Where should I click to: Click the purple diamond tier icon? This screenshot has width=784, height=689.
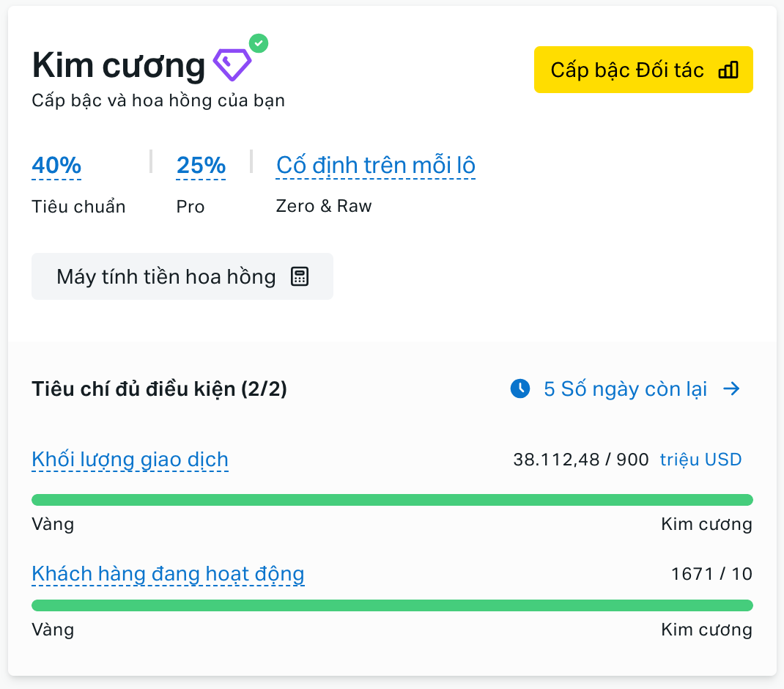click(x=232, y=65)
